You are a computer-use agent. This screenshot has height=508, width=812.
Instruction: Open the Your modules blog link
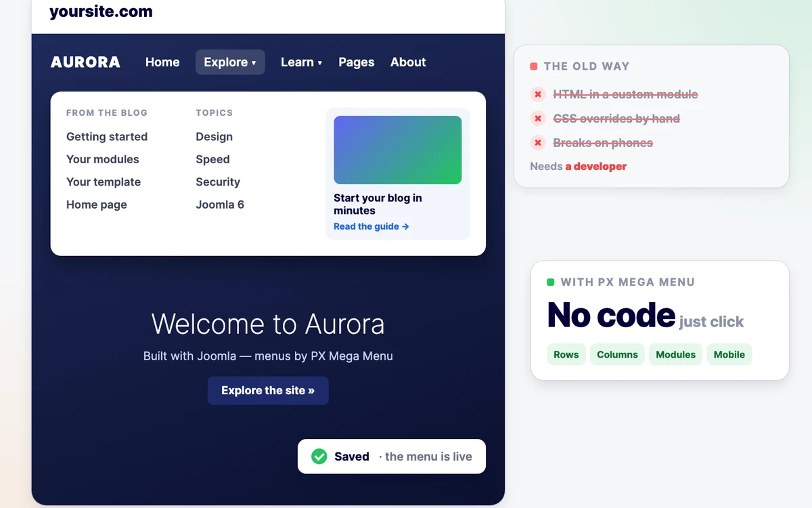(x=103, y=159)
